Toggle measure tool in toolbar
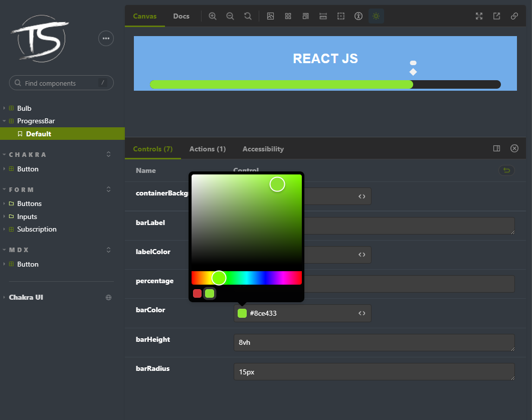The image size is (532, 420). [323, 16]
